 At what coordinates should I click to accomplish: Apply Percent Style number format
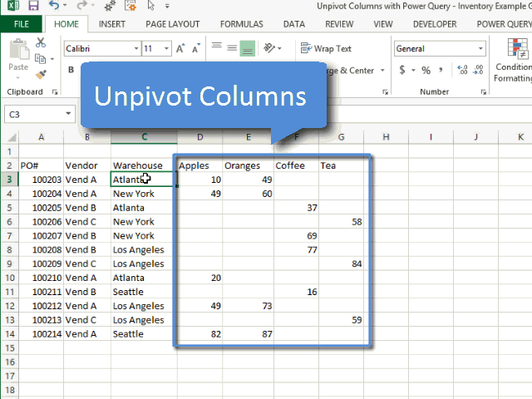tap(426, 71)
